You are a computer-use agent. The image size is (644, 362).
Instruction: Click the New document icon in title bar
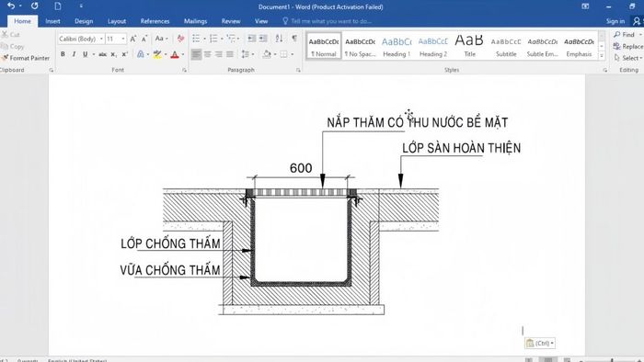click(58, 6)
